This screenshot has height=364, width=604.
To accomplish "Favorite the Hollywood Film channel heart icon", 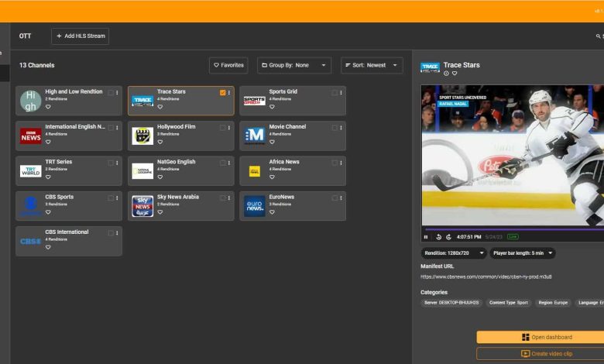I will [160, 142].
